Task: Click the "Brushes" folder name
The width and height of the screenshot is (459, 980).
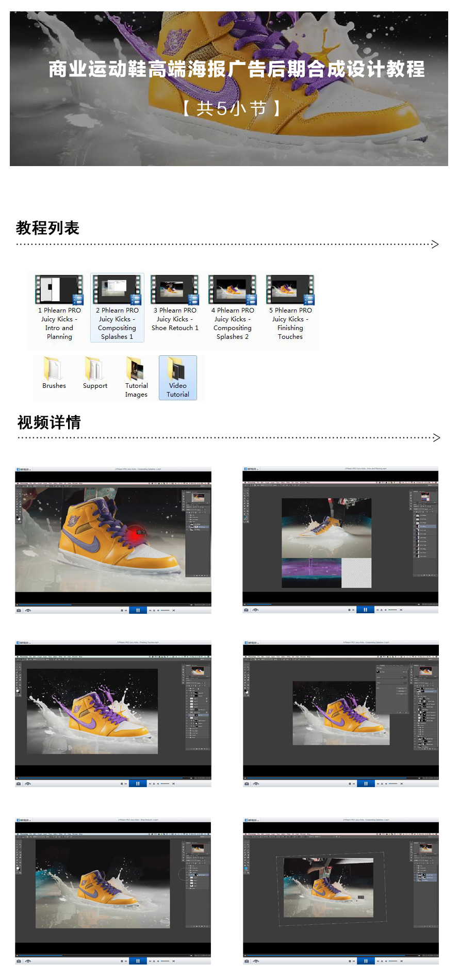Action: pos(54,386)
